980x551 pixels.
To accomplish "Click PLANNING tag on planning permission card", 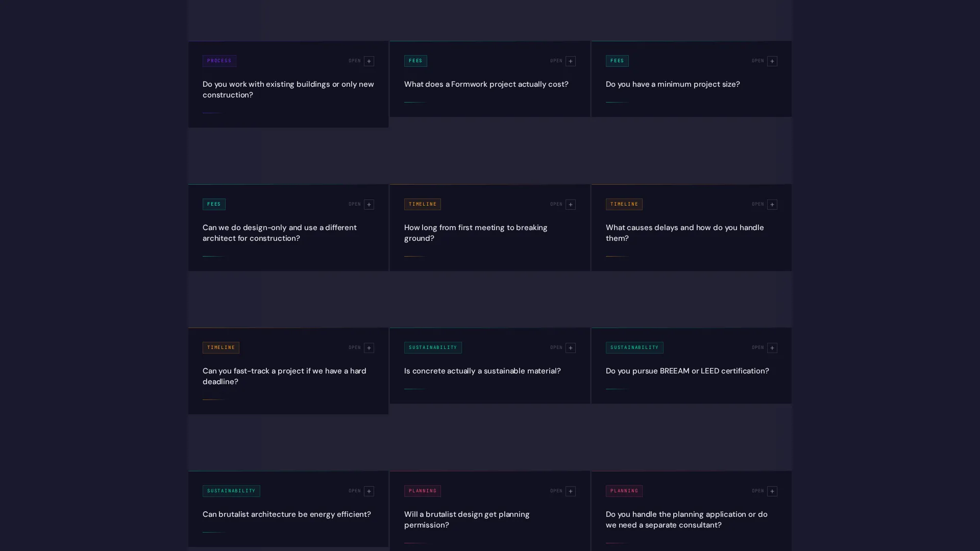I will point(423,491).
